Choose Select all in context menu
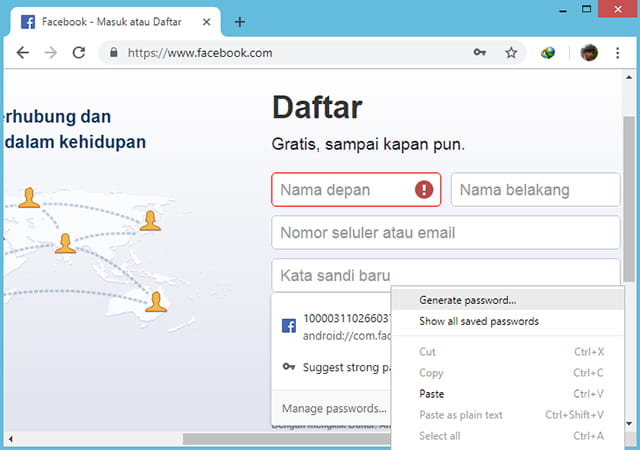The height and width of the screenshot is (450, 640). [x=507, y=436]
